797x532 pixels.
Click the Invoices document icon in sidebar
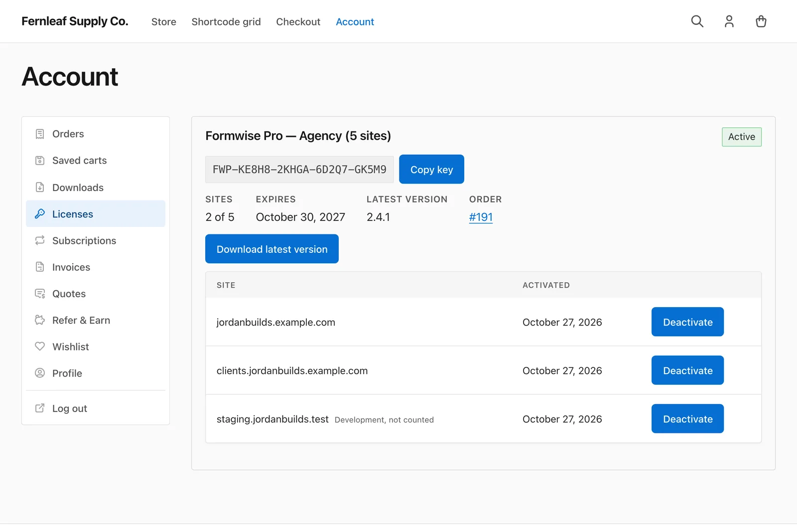click(40, 267)
